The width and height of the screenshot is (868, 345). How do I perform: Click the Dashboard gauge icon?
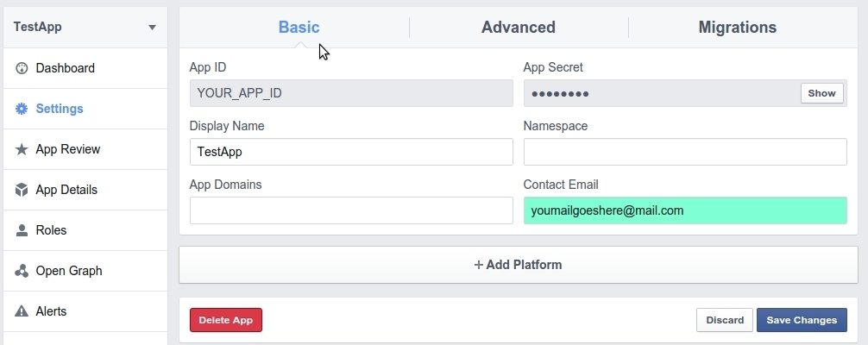pos(22,68)
